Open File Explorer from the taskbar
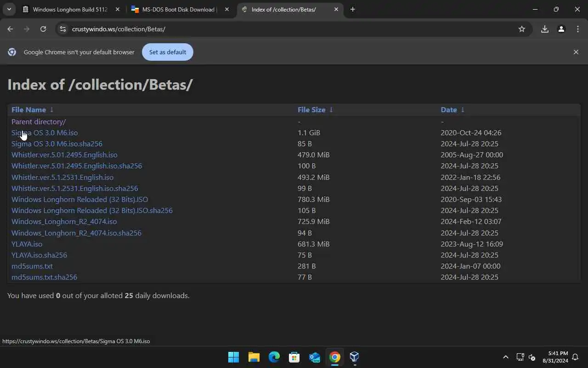The height and width of the screenshot is (368, 588). pyautogui.click(x=254, y=357)
